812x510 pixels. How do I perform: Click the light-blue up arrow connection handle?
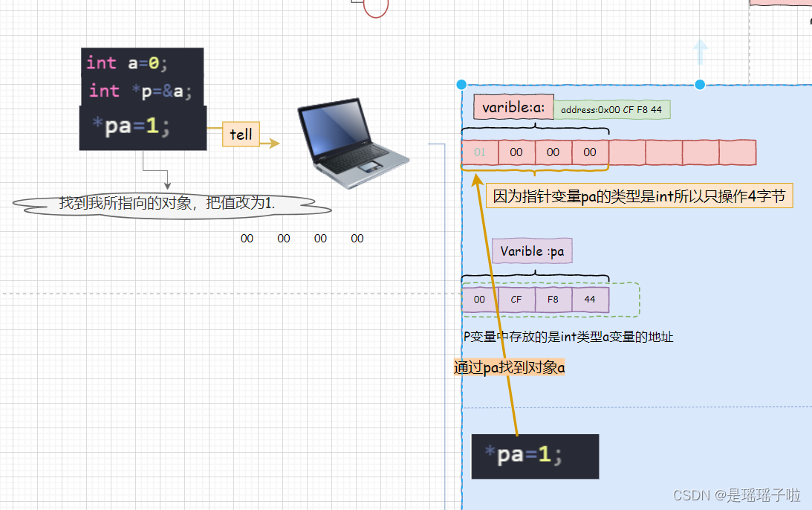click(700, 52)
